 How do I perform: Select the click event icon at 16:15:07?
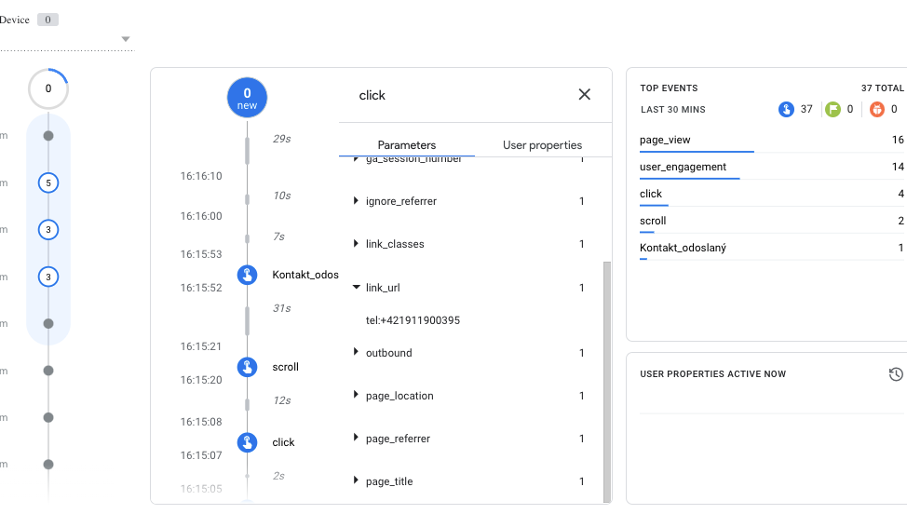pyautogui.click(x=247, y=442)
